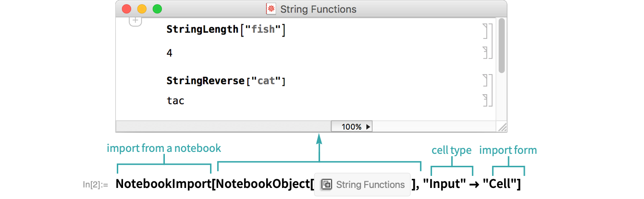The height and width of the screenshot is (199, 644).
Task: Click the notebook document icon in title bar
Action: click(272, 9)
